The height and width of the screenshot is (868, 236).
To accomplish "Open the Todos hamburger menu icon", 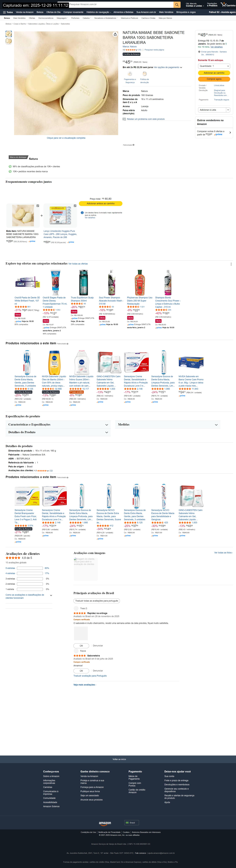I will 4,12.
